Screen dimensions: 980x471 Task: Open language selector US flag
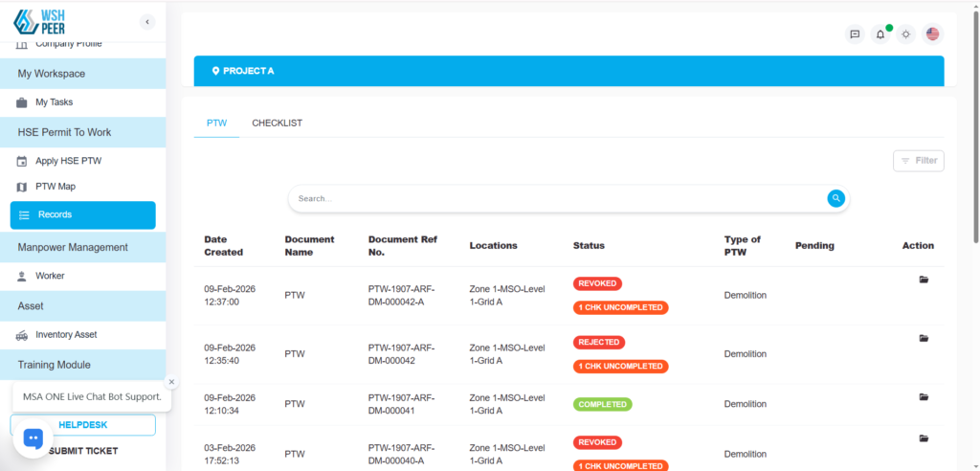[x=932, y=34]
